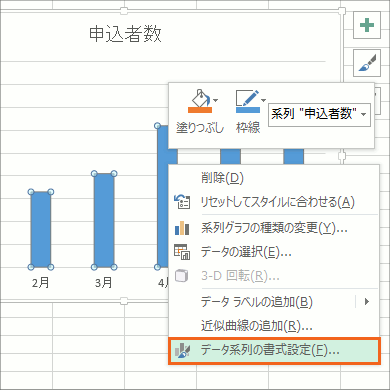Expand the データ ラベルの追加 submenu arrow
390x390 pixels.
[367, 302]
